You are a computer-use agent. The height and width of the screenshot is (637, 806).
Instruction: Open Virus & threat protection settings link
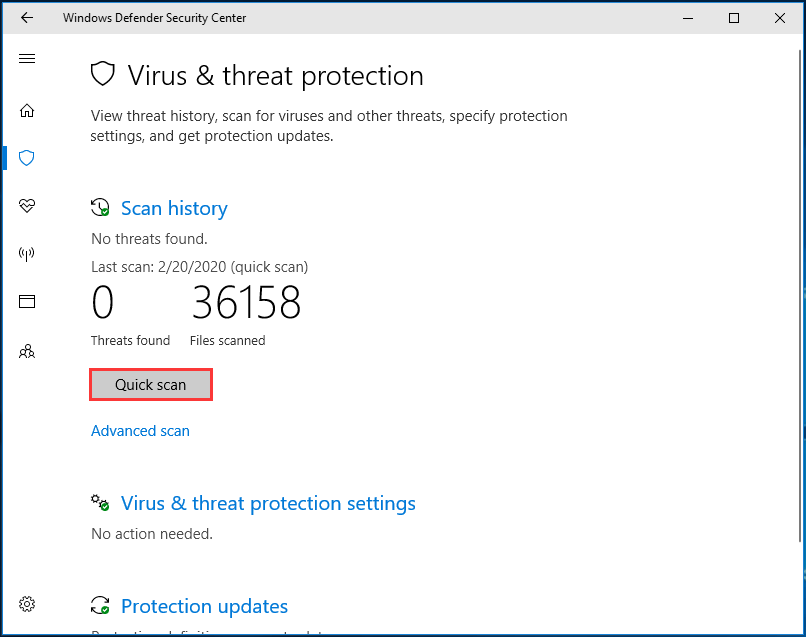268,503
